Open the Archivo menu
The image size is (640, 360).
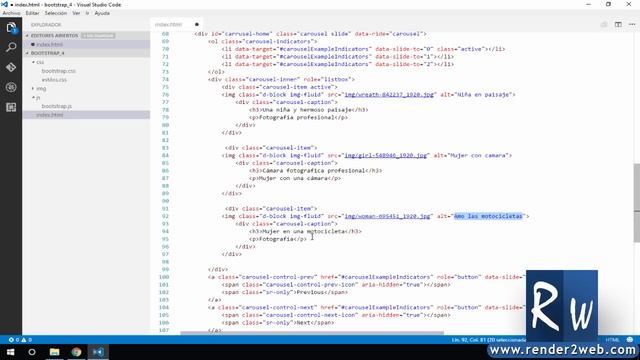click(11, 13)
